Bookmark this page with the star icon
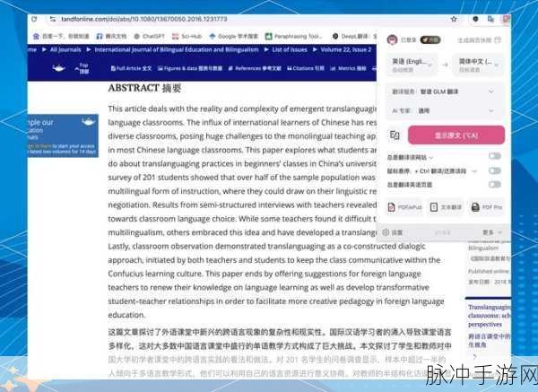Screen dimensions: 538x392 (454, 19)
